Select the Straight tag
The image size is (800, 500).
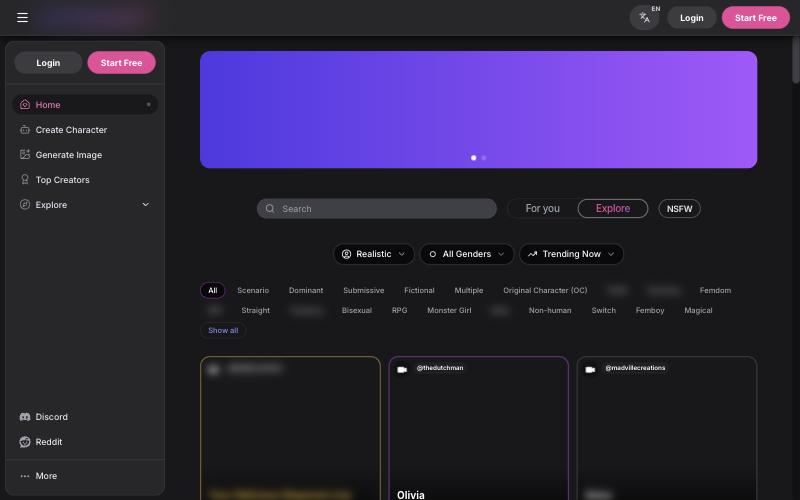coord(256,310)
